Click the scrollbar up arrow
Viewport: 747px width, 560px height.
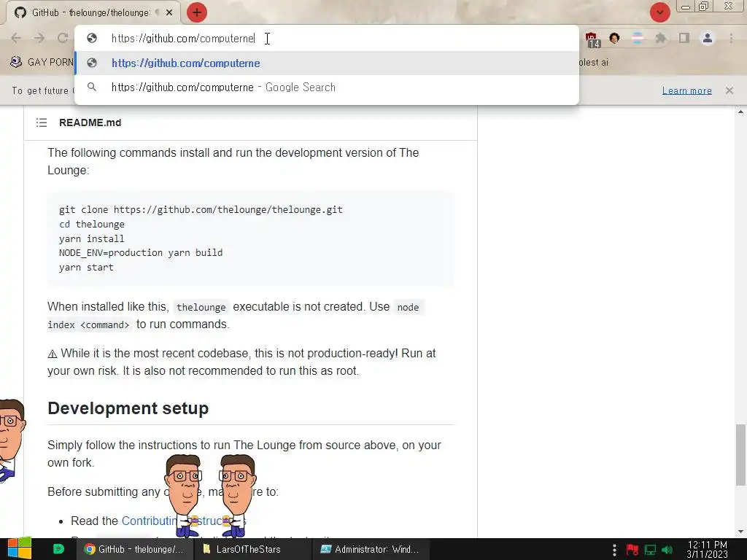click(x=740, y=112)
